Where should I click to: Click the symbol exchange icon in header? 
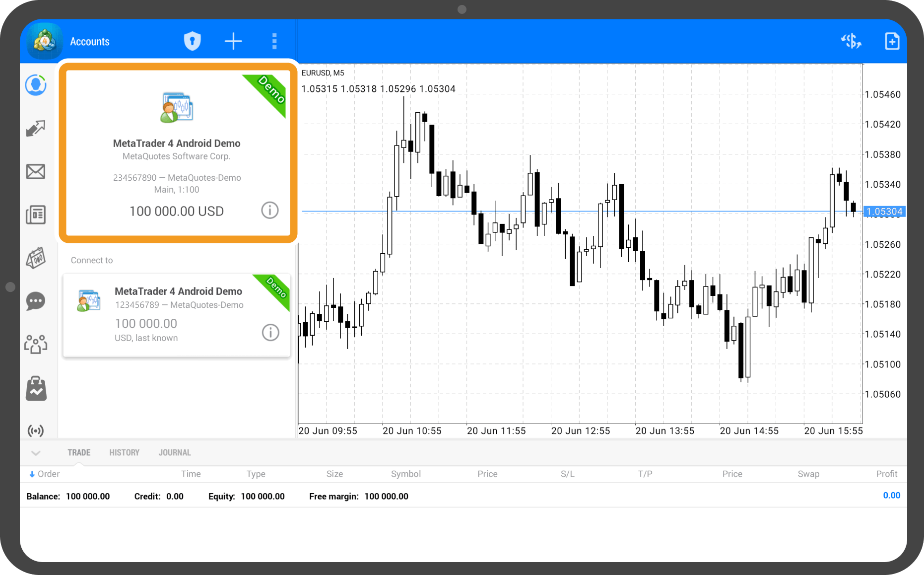coord(851,41)
